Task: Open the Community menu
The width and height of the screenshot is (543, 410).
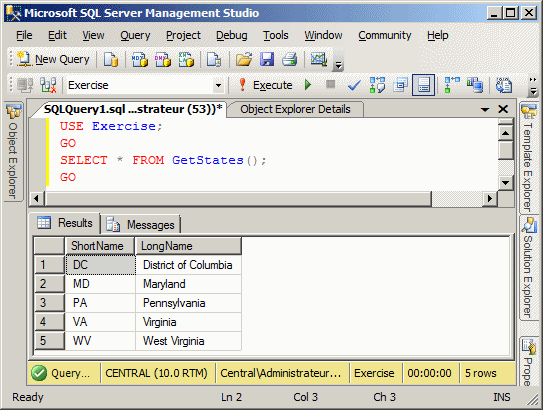Action: point(385,35)
